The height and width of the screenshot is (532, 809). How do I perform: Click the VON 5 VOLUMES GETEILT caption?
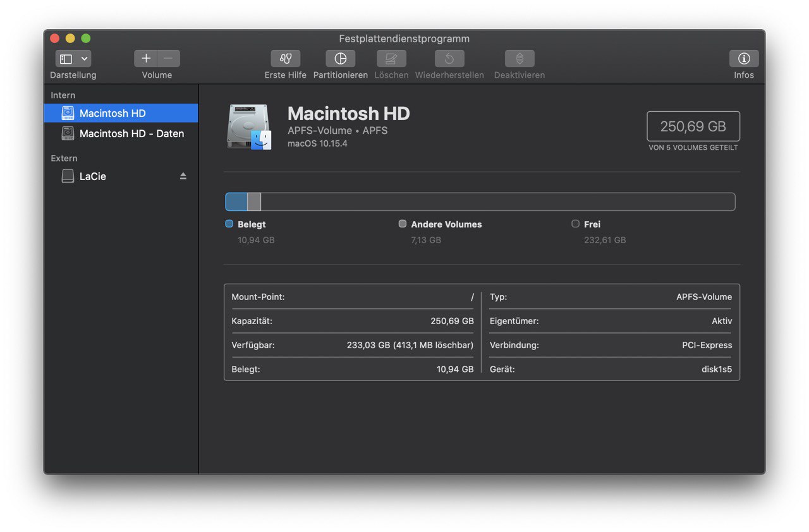tap(693, 148)
